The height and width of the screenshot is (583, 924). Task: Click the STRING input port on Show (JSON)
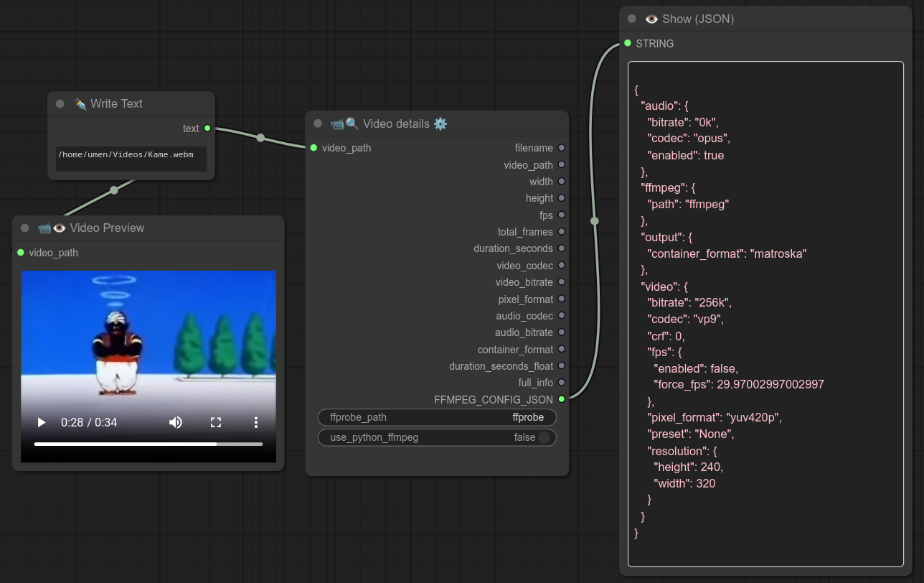click(x=628, y=44)
